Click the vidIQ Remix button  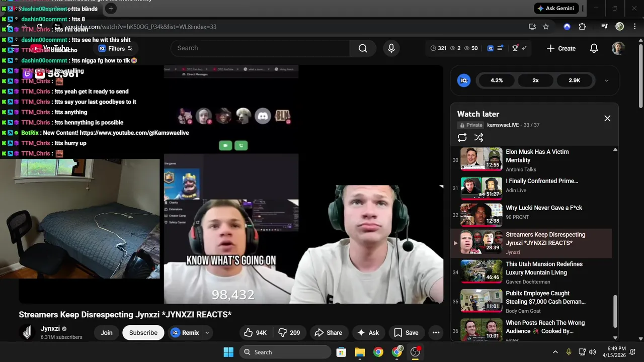tap(185, 333)
